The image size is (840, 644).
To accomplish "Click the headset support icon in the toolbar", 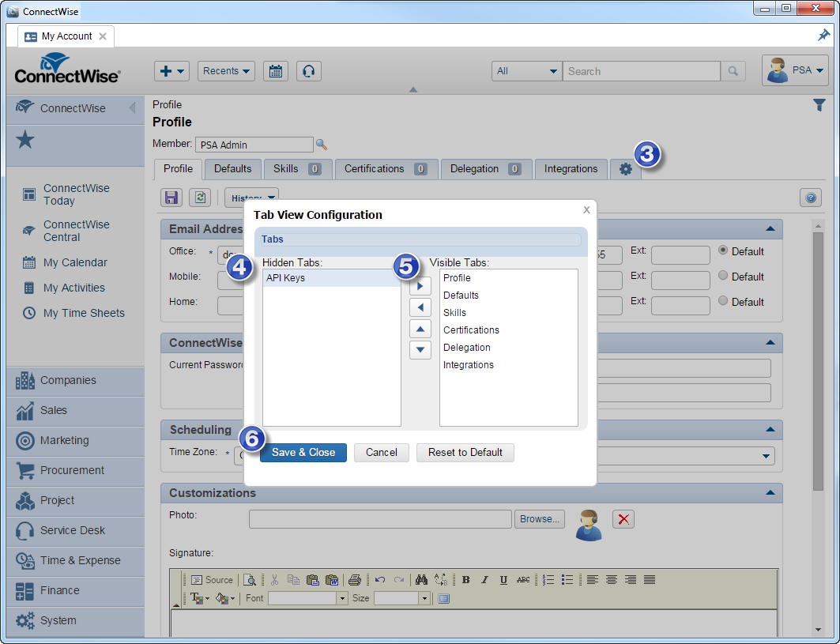I will pos(308,71).
